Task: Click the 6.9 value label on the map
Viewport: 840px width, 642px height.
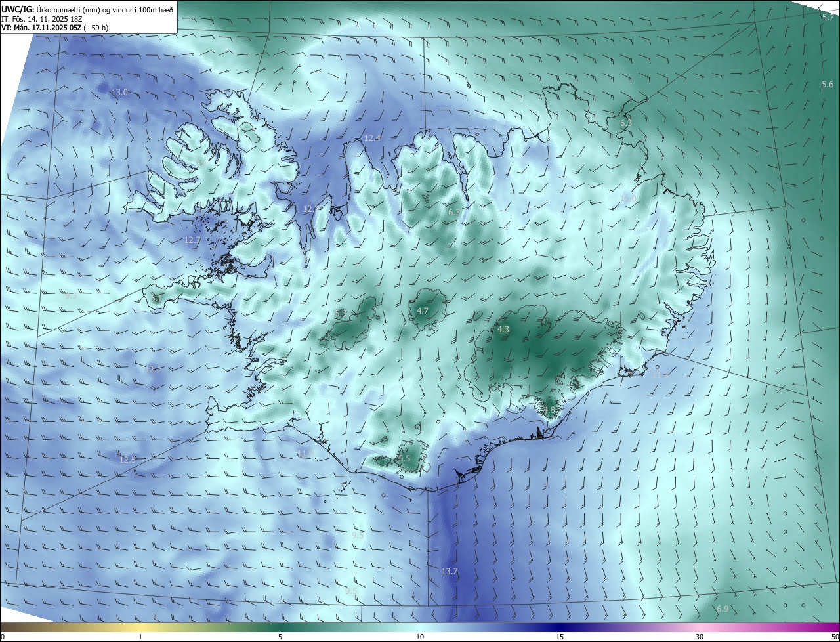Action: pyautogui.click(x=723, y=609)
